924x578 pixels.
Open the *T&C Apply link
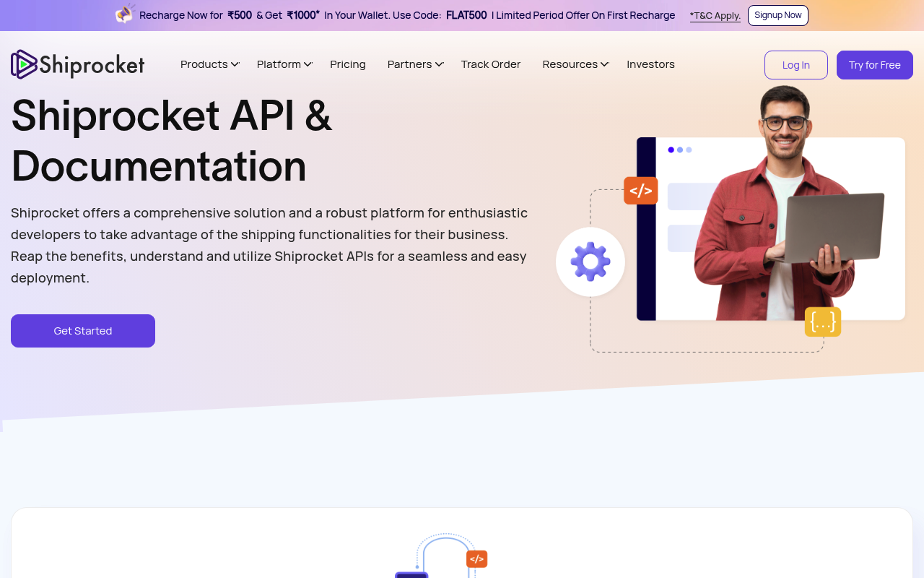click(x=715, y=15)
